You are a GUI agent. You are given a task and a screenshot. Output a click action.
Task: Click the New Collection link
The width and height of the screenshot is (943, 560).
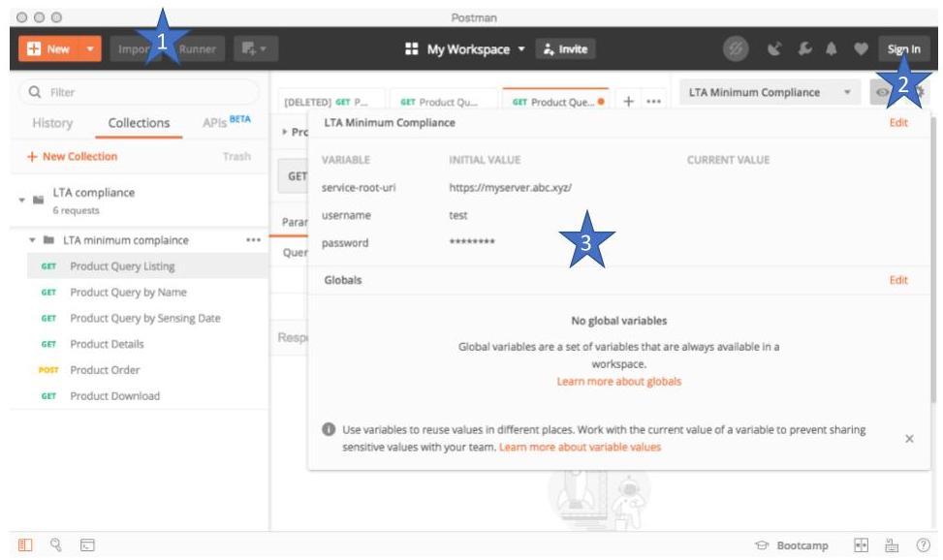click(72, 156)
